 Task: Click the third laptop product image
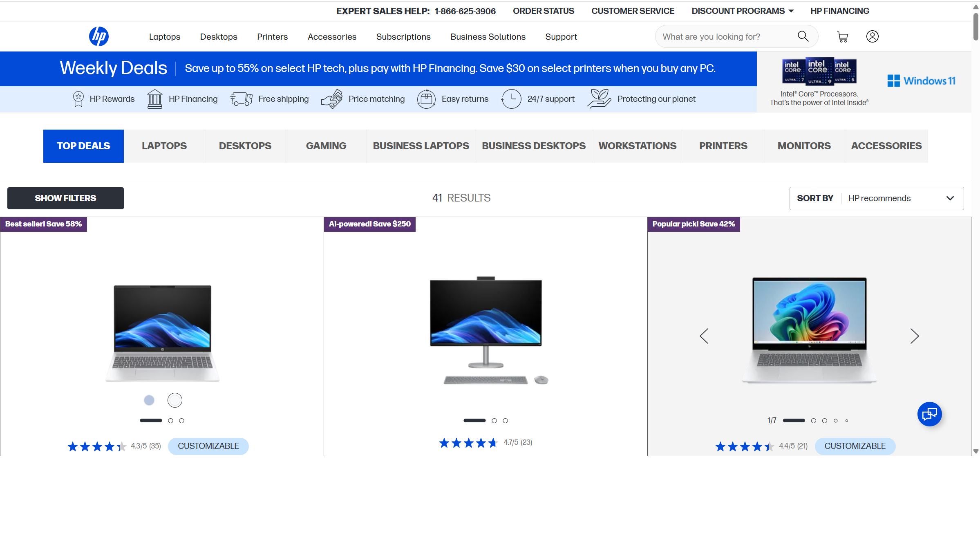coord(809,330)
